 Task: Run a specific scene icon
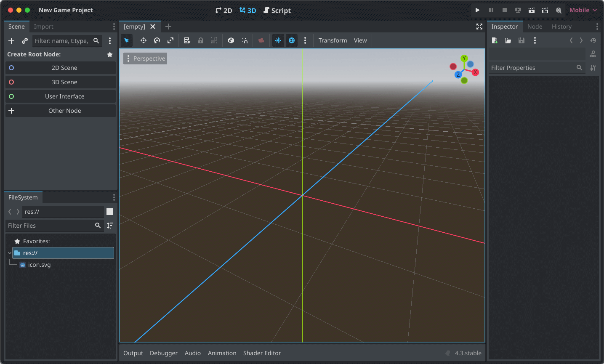(545, 10)
